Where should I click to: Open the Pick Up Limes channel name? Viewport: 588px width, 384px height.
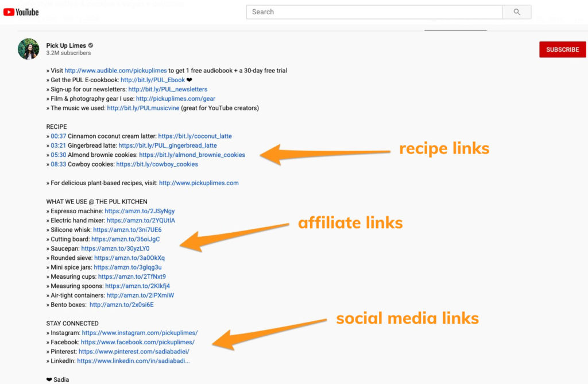(66, 45)
